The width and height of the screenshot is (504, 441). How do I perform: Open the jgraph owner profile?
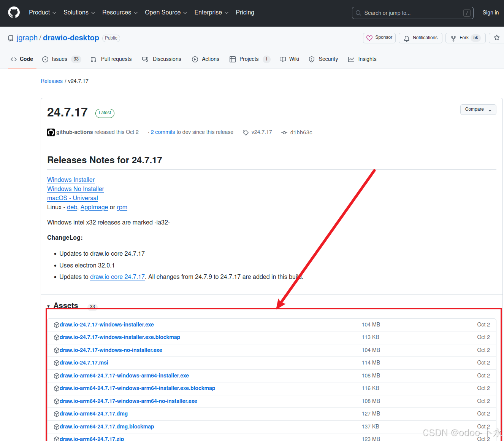(27, 38)
